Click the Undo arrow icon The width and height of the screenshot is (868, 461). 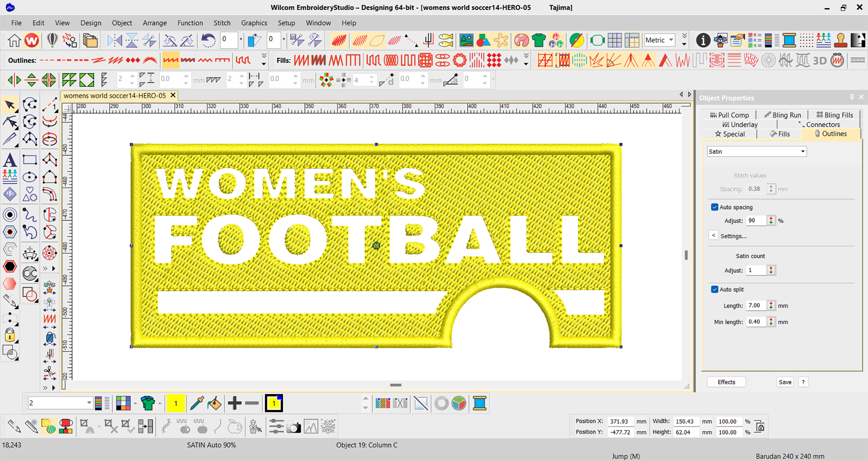pyautogui.click(x=208, y=40)
